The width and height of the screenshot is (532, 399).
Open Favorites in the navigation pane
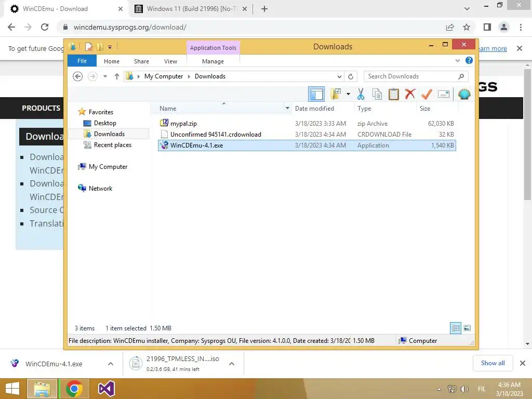coord(101,112)
